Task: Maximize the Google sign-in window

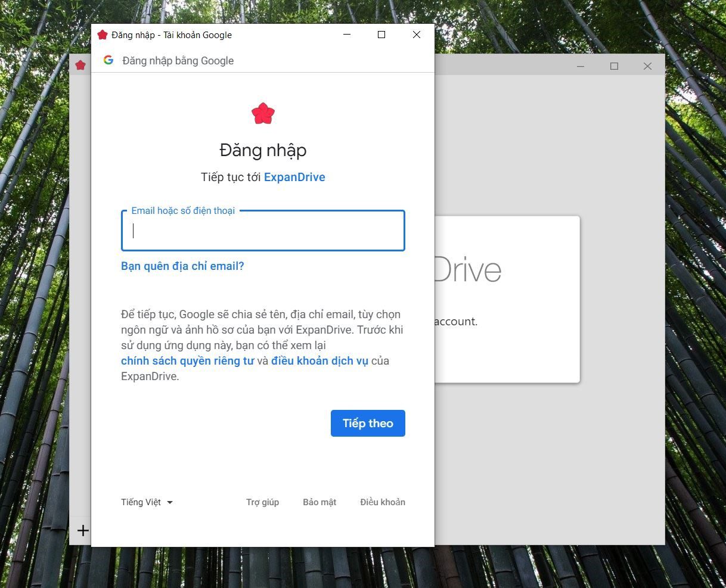Action: 381,35
